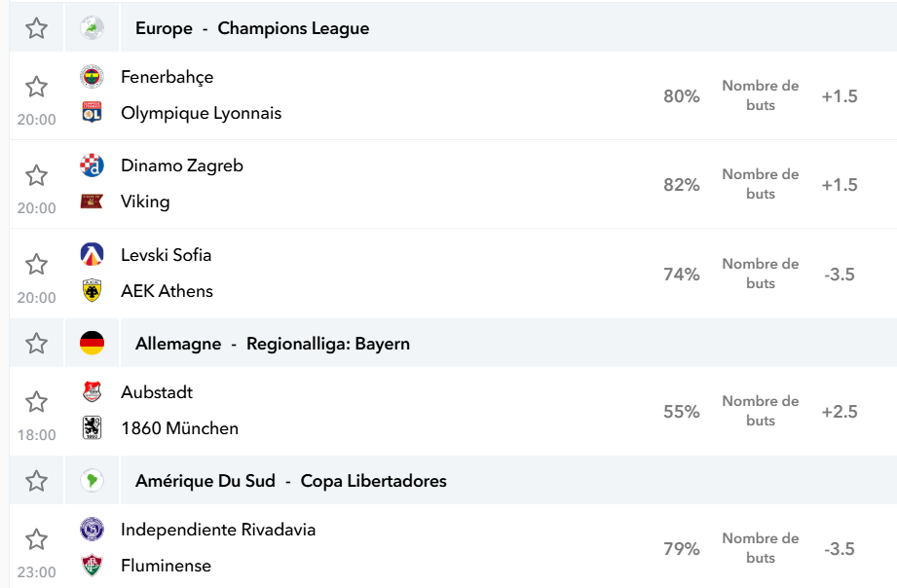Favorite the Allemagne Regionalliga Bayern league
Viewport: 897px width, 588px height.
pyautogui.click(x=37, y=344)
